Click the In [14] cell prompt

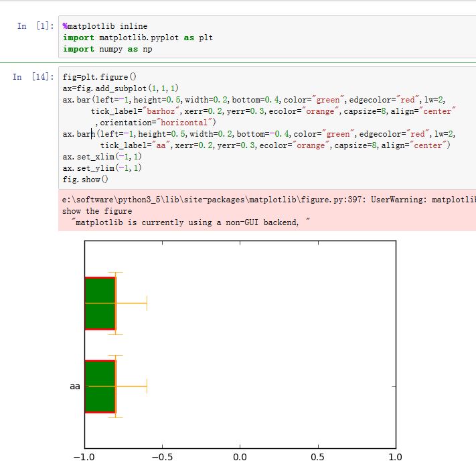[x=33, y=76]
